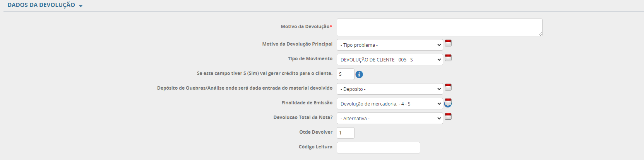Viewport: 644px width, 160px height.
Task: Click the blue info icon beside S field
Action: coord(359,74)
